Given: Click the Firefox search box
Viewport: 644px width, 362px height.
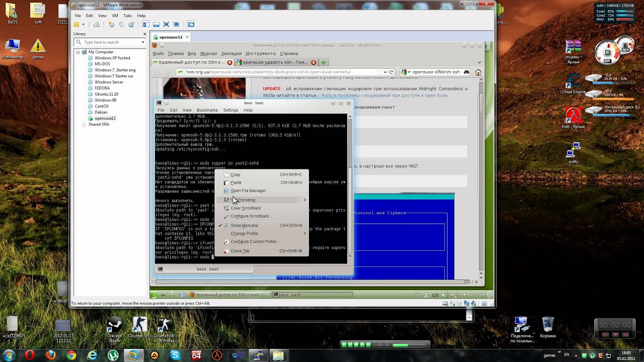Looking at the screenshot, I should point(436,72).
